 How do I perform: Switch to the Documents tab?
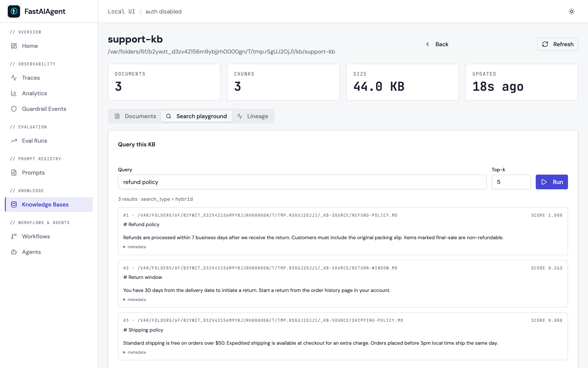coord(135,116)
